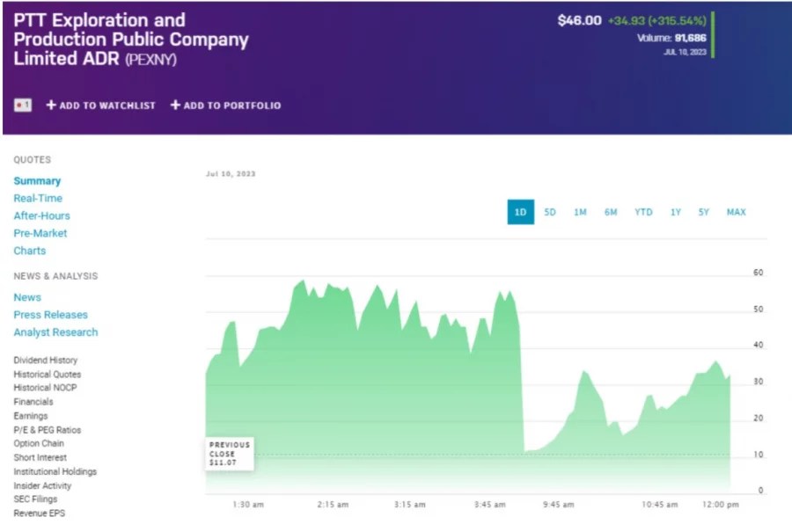
Task: Click the Previous Close $11.07 chart marker
Action: point(228,453)
